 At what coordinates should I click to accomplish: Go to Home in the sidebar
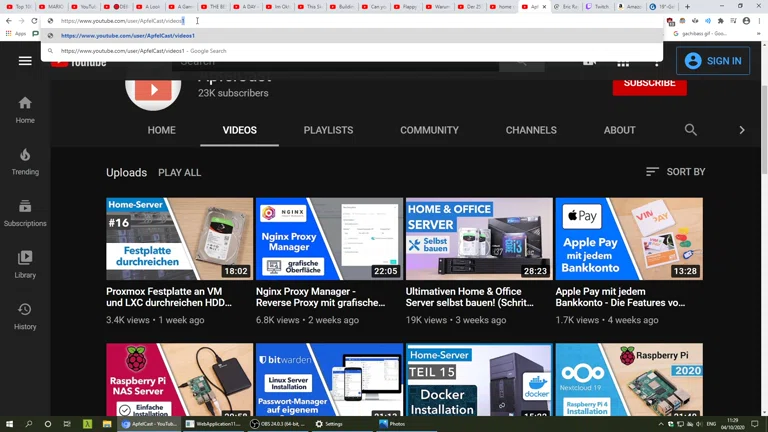point(25,110)
